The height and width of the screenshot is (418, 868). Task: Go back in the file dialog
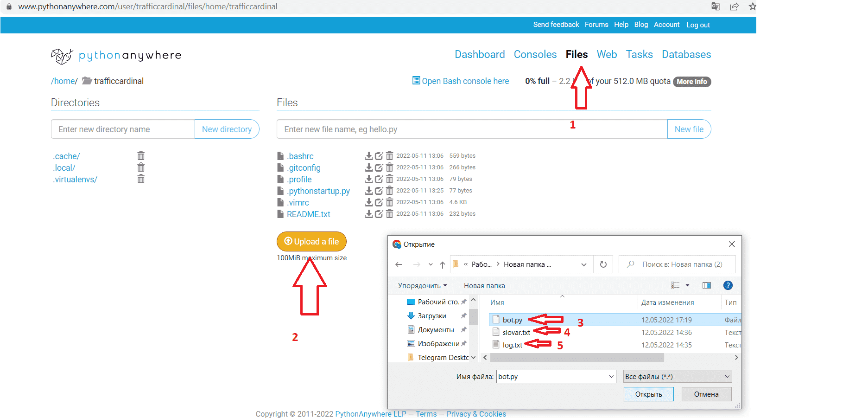click(x=399, y=264)
